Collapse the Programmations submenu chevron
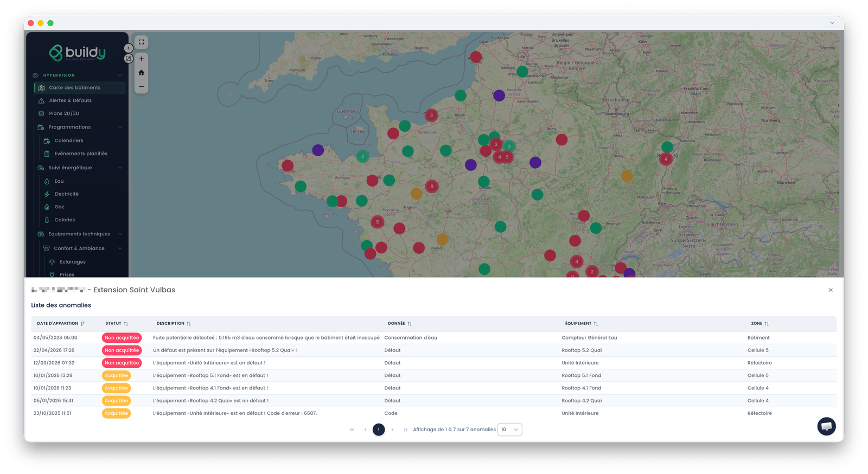868x474 pixels. tap(120, 127)
